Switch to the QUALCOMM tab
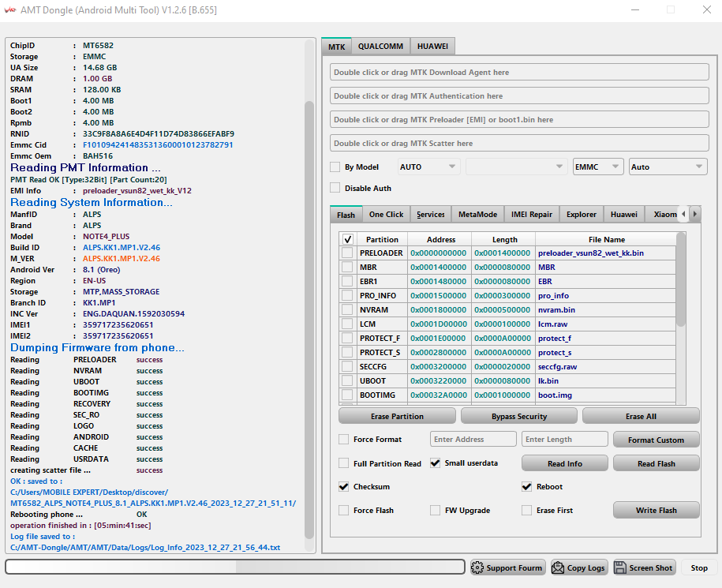Viewport: 722px width, 588px height. [x=381, y=47]
